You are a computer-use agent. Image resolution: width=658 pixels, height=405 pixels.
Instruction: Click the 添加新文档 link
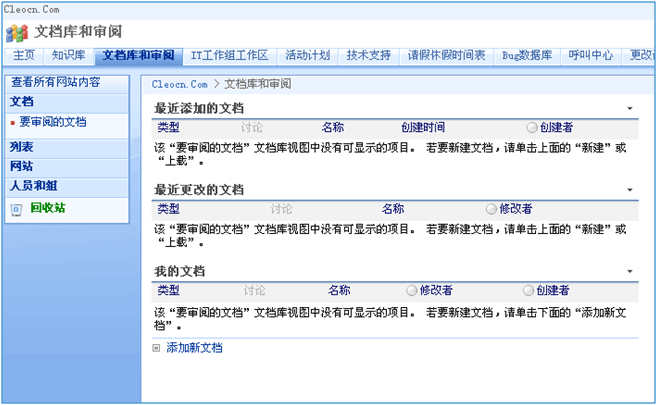pyautogui.click(x=194, y=348)
